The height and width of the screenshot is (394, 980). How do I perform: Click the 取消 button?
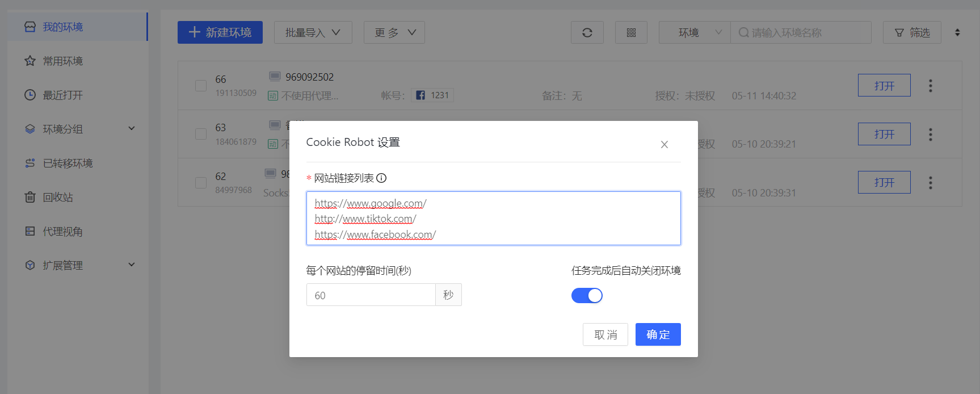tap(605, 334)
